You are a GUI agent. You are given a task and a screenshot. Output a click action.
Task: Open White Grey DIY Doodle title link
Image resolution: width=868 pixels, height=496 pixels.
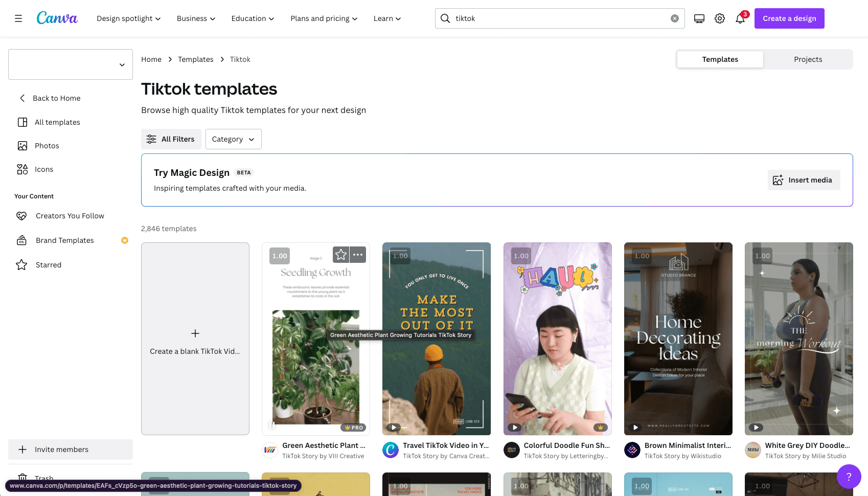[808, 445]
